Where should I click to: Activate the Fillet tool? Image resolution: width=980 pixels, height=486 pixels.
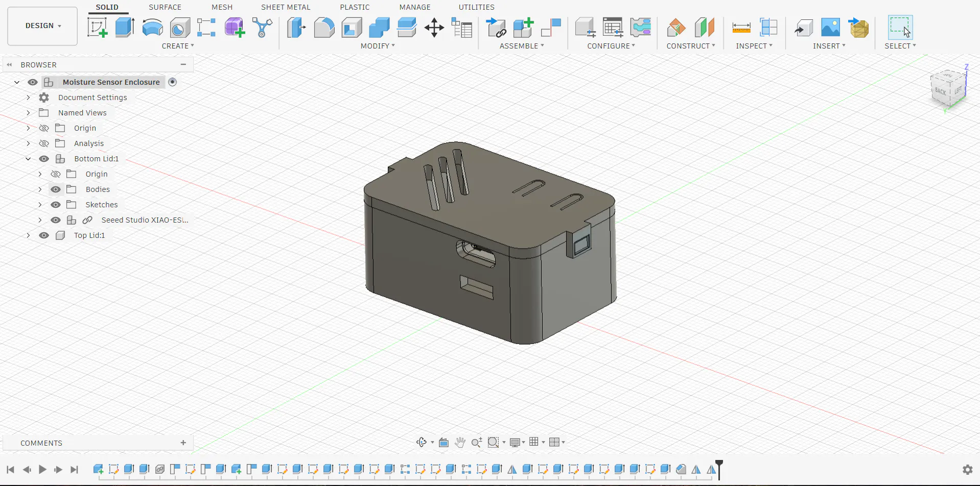[x=324, y=28]
